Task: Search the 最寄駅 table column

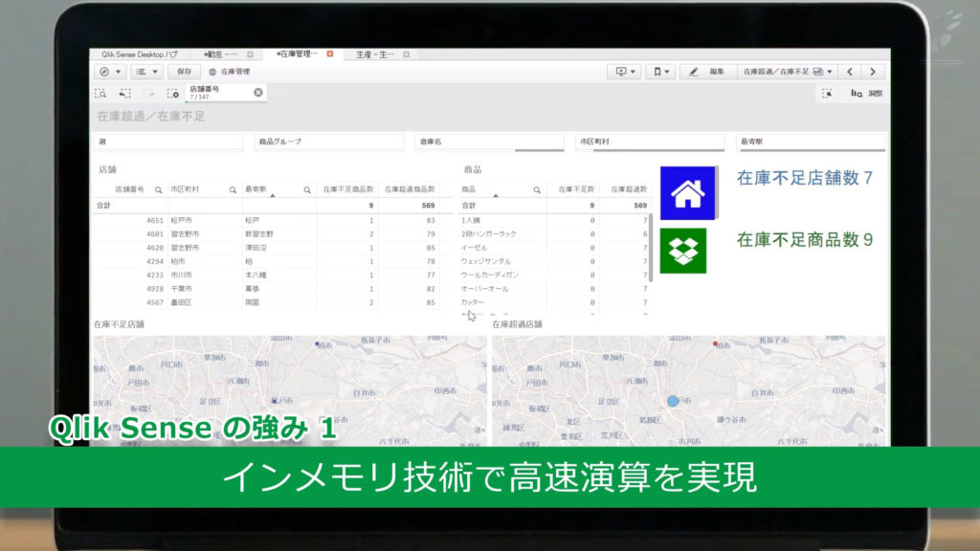Action: (x=307, y=190)
